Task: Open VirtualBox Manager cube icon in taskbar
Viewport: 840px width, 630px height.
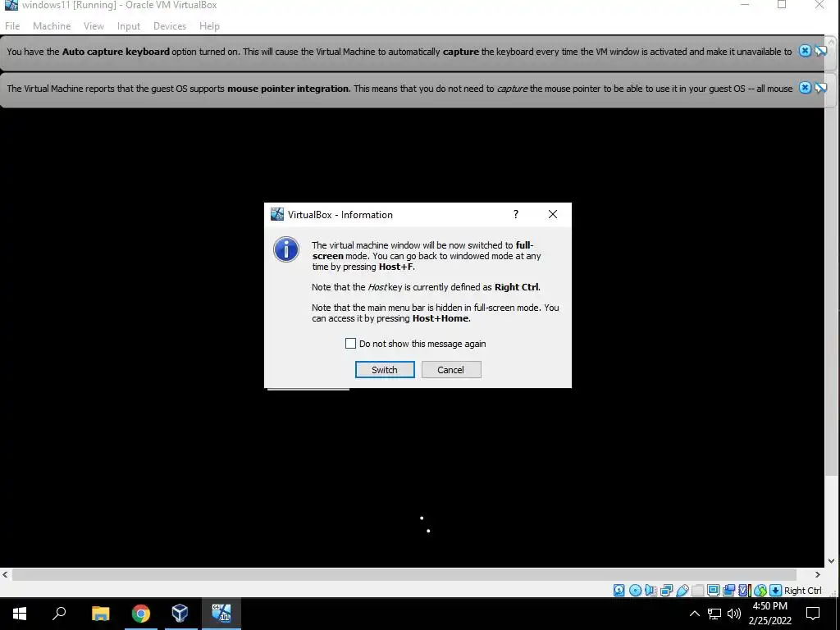Action: pos(180,614)
